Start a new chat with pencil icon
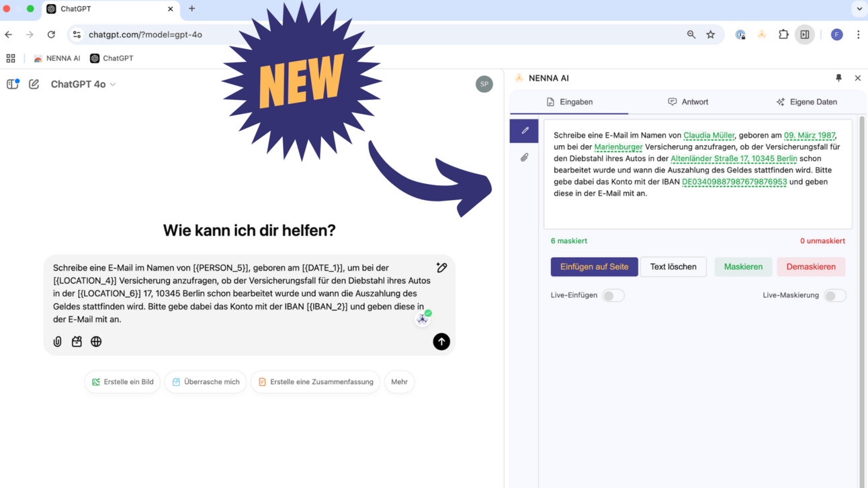The width and height of the screenshot is (868, 488). 34,84
